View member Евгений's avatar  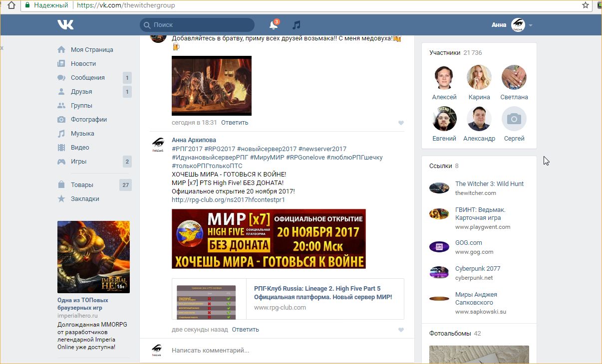pyautogui.click(x=444, y=119)
